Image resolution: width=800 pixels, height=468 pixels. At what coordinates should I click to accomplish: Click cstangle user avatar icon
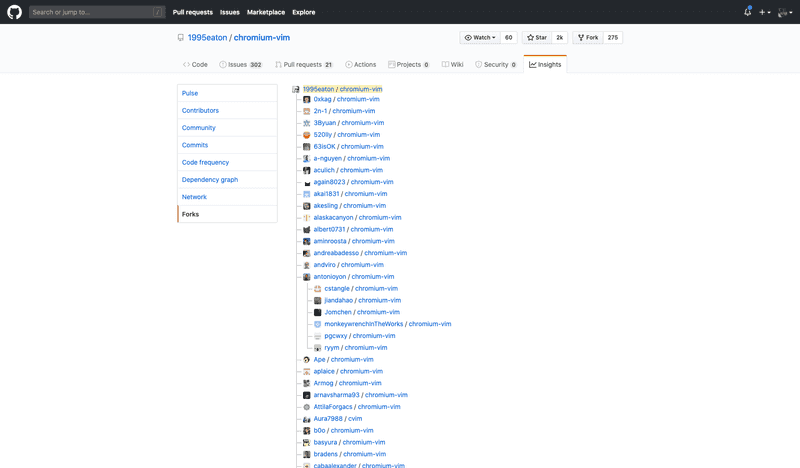pos(317,289)
